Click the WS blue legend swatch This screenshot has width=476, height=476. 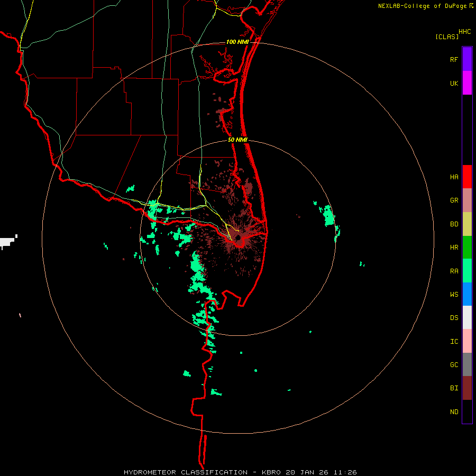pos(467,294)
